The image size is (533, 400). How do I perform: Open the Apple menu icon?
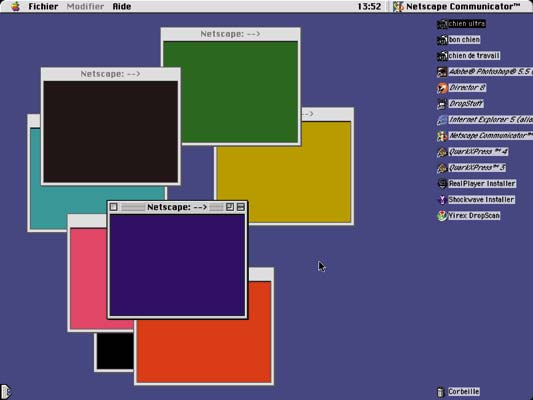15,6
